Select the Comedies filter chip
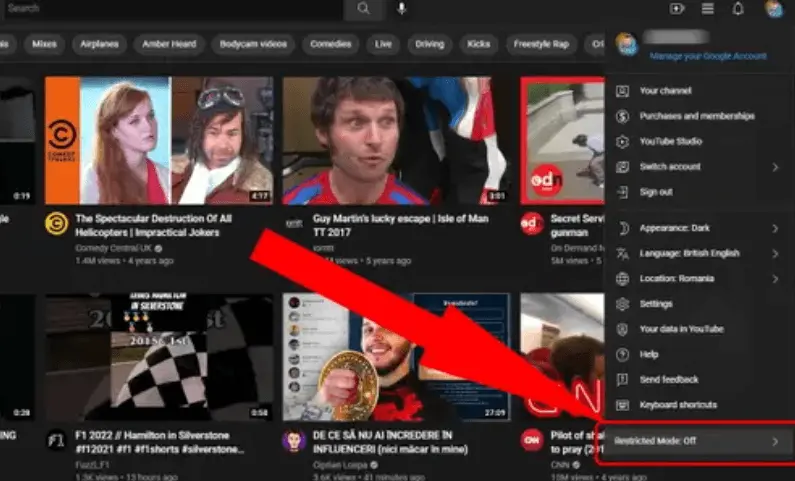 pos(331,44)
